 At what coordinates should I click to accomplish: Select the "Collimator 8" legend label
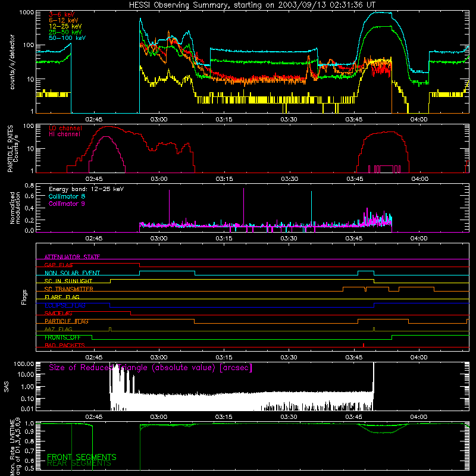[67, 196]
